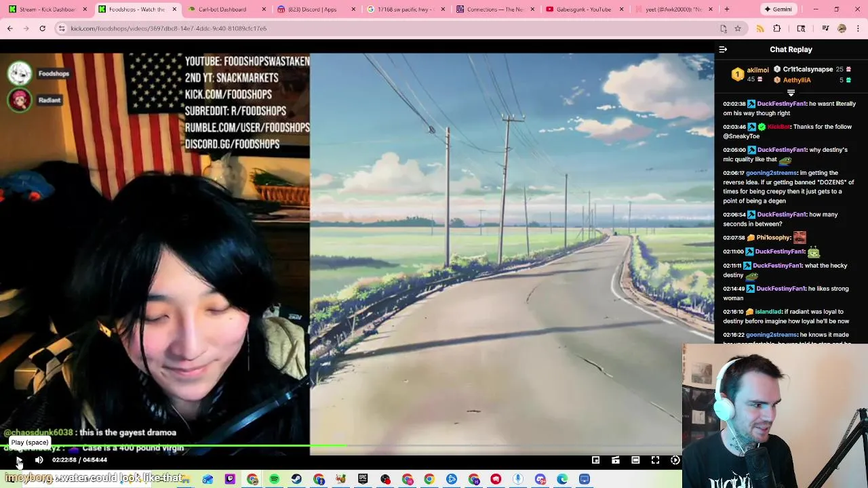Click akimoi in the chat leaderboard

pos(757,70)
